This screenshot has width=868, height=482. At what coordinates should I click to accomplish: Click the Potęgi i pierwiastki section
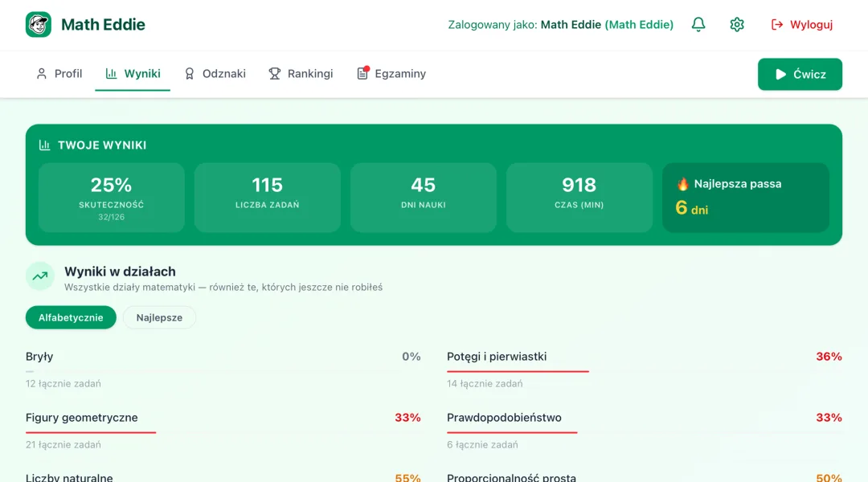coord(645,369)
